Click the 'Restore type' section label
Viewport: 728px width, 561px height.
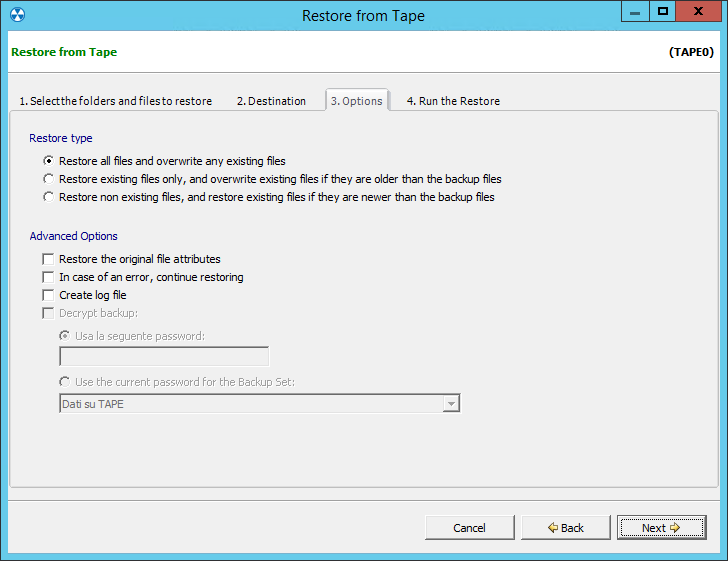click(61, 138)
